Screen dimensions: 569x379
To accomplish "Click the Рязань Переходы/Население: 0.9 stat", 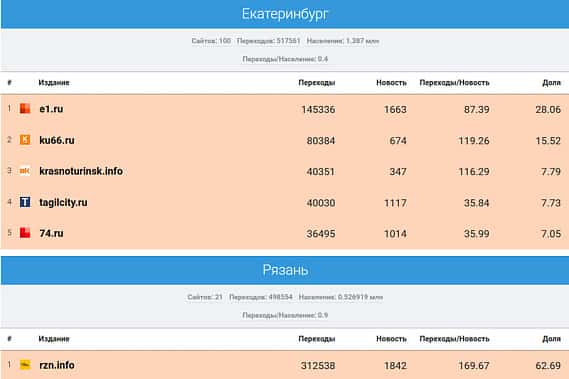I will [x=285, y=315].
